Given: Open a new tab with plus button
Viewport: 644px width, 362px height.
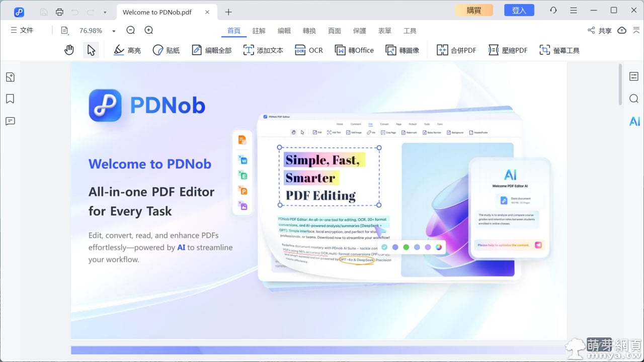Looking at the screenshot, I should coord(228,12).
